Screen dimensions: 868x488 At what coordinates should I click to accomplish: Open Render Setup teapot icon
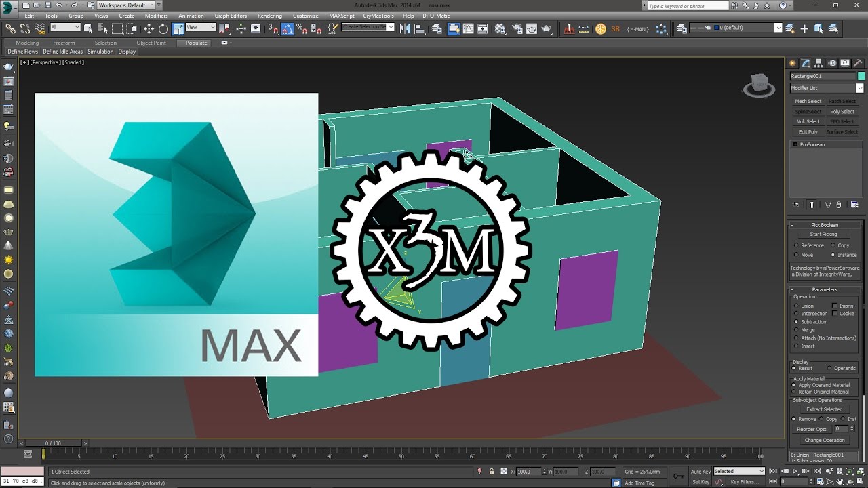pyautogui.click(x=517, y=28)
